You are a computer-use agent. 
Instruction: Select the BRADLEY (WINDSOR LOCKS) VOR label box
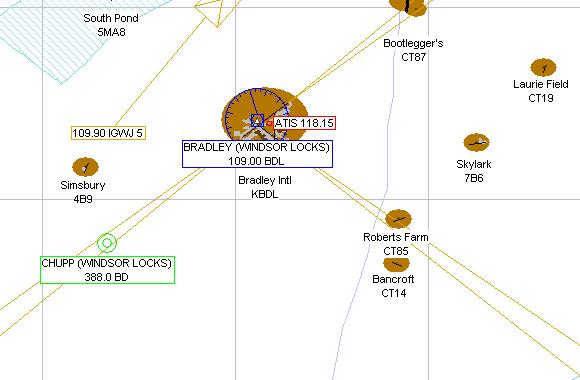tap(257, 154)
